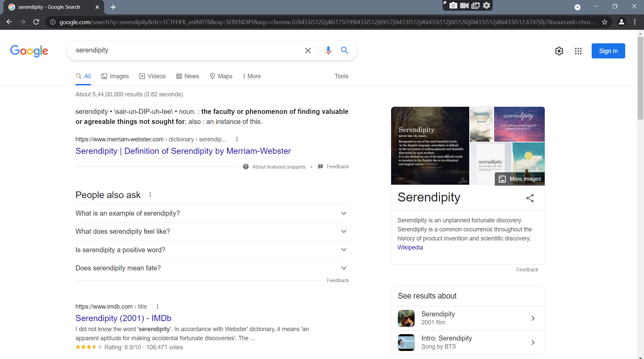Click Feedback beside featured snippet
Viewport: 644px width, 359px height.
[338, 167]
